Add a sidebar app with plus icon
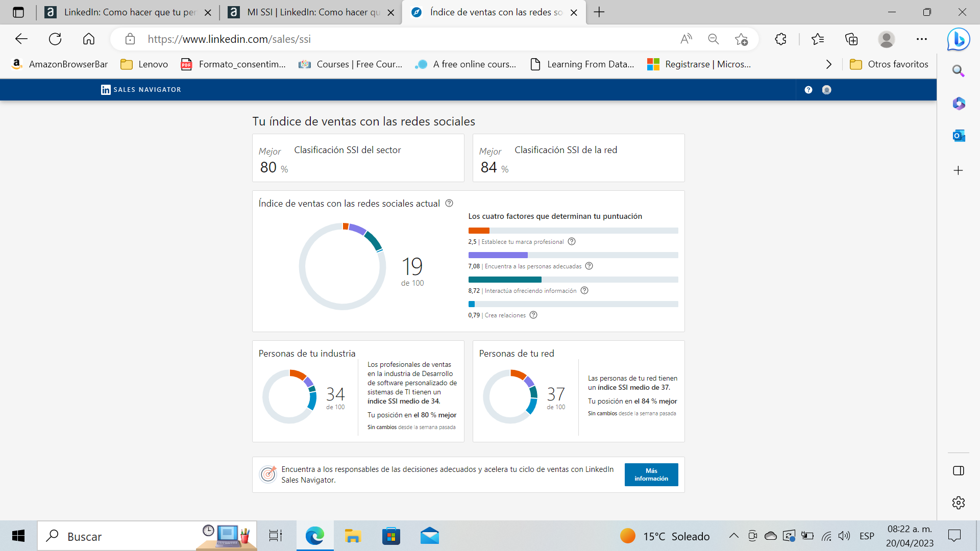This screenshot has width=980, height=551. (x=959, y=170)
